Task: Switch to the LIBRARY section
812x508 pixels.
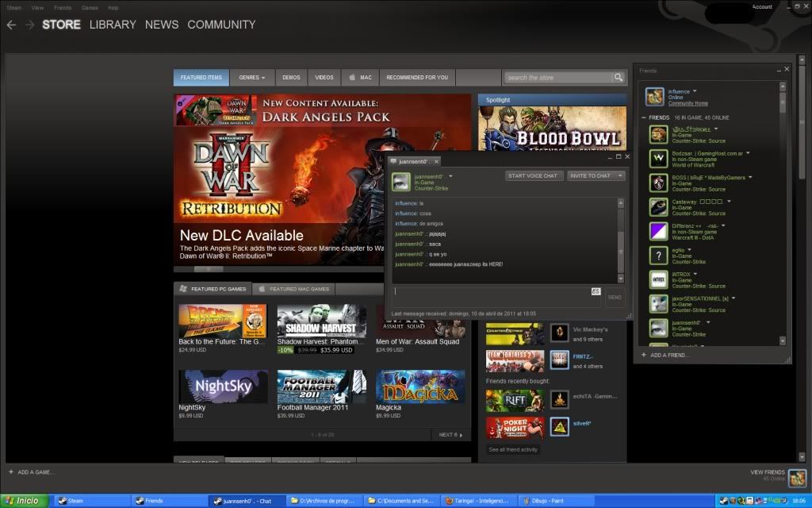Action: click(113, 25)
